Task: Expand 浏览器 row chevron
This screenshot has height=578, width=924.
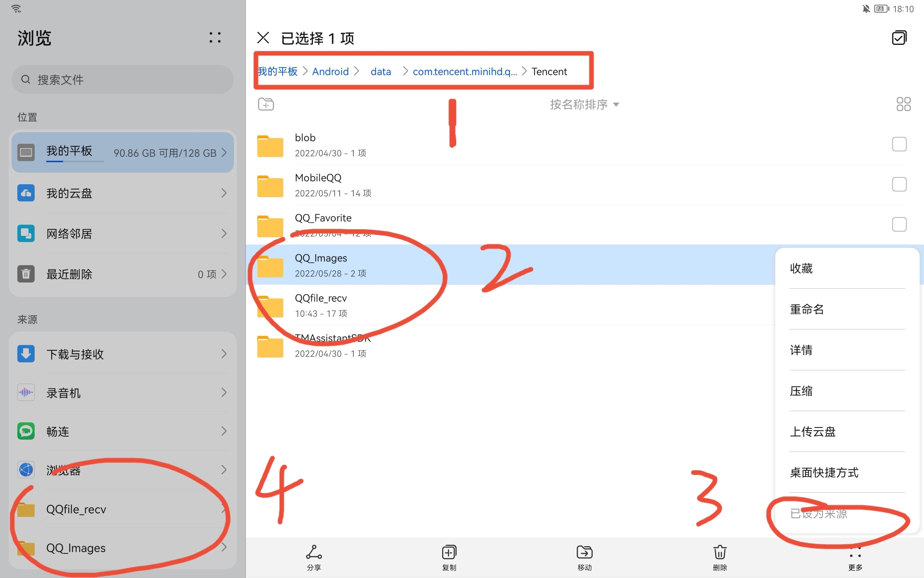Action: pos(224,469)
